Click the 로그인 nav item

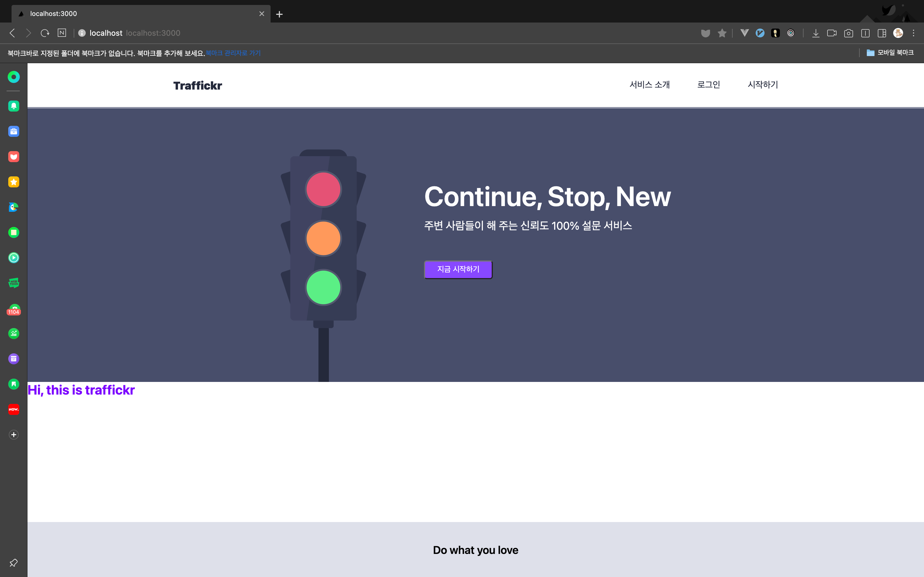tap(708, 85)
